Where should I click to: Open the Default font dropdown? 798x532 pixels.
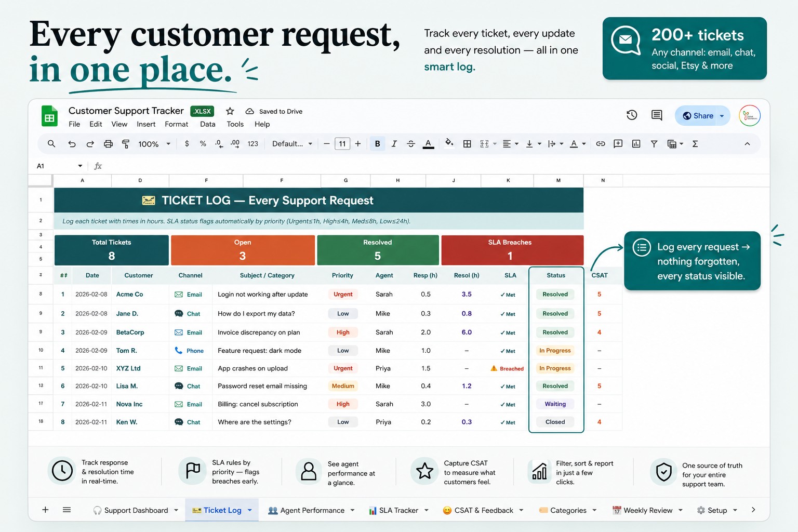292,144
